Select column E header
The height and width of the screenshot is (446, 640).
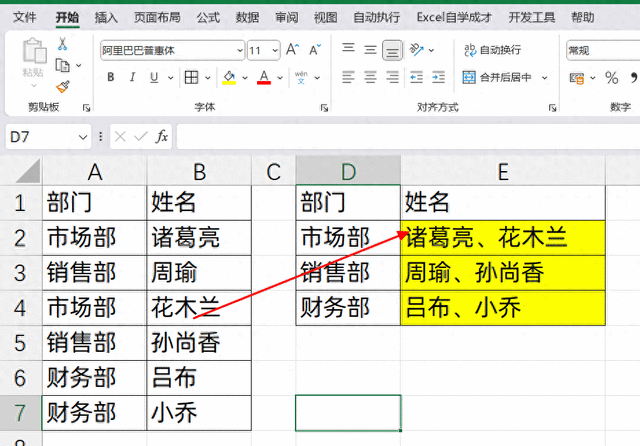(x=503, y=171)
